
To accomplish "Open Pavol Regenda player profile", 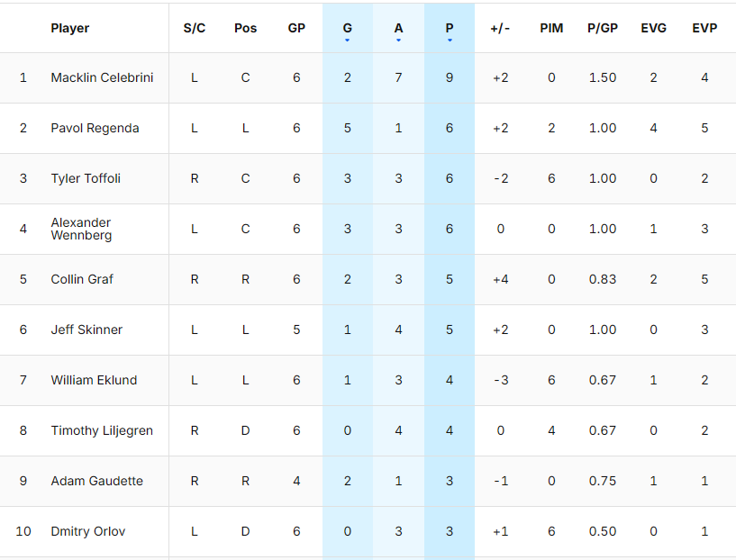I will [95, 128].
